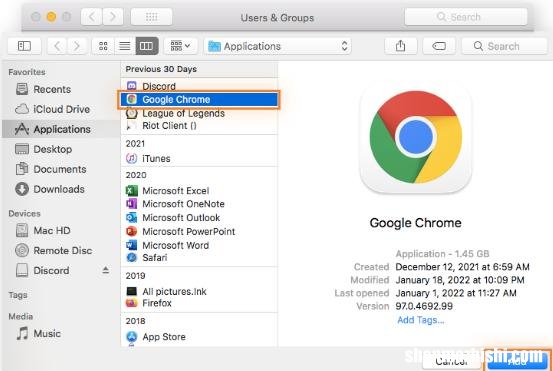Click the Cancel button
Image resolution: width=553 pixels, height=371 pixels.
pyautogui.click(x=452, y=361)
